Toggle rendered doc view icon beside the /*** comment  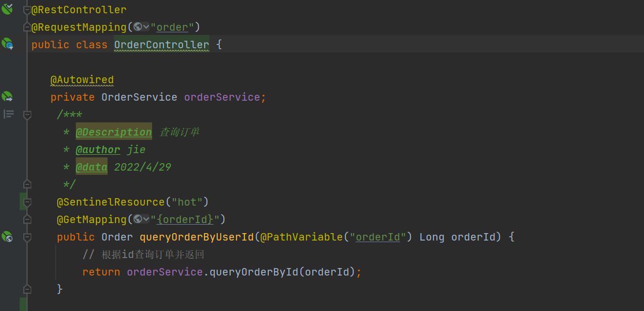click(8, 114)
